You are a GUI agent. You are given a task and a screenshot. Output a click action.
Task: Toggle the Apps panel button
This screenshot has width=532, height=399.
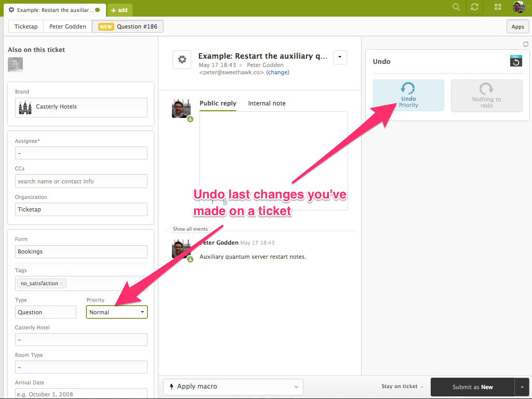517,26
